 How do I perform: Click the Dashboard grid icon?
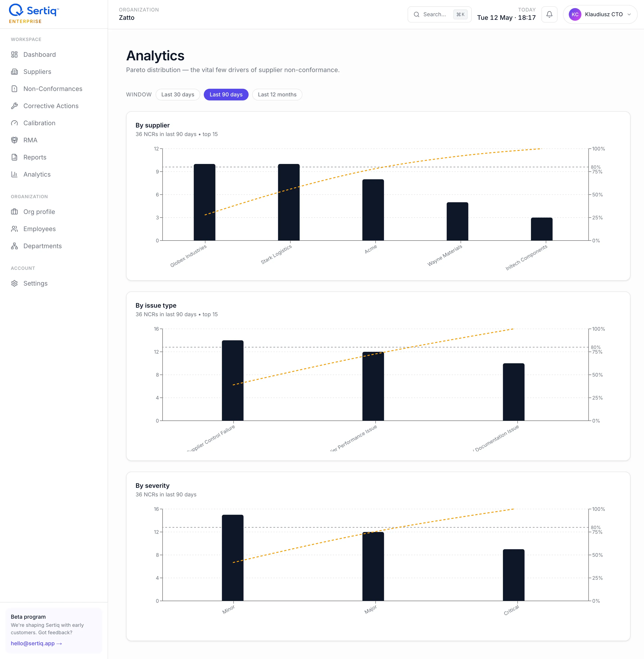pos(14,55)
